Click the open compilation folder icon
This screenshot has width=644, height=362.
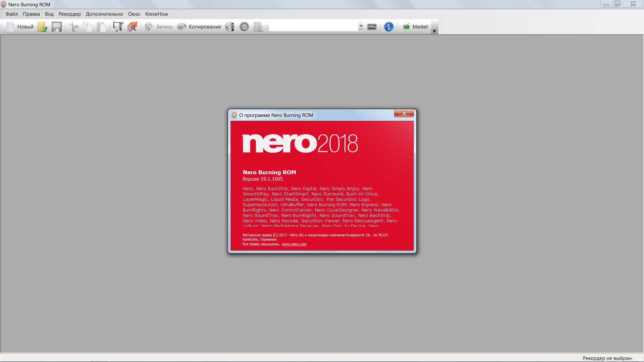point(42,27)
